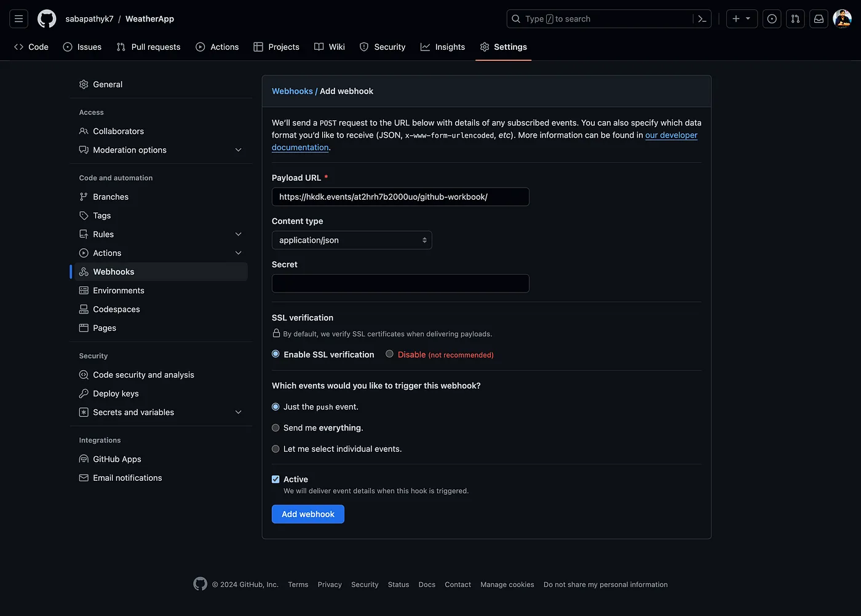The image size is (861, 616).
Task: Click the hamburger menu icon
Action: pyautogui.click(x=18, y=18)
